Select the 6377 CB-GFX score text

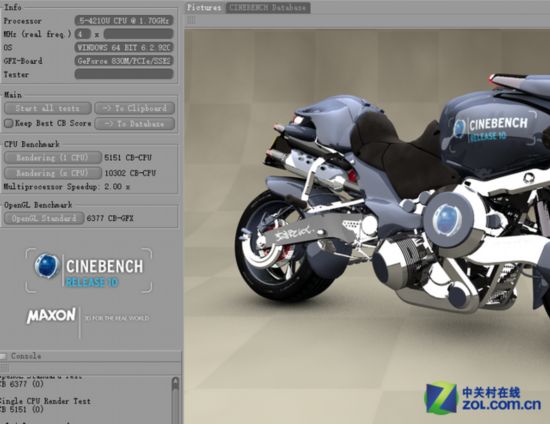tap(110, 218)
